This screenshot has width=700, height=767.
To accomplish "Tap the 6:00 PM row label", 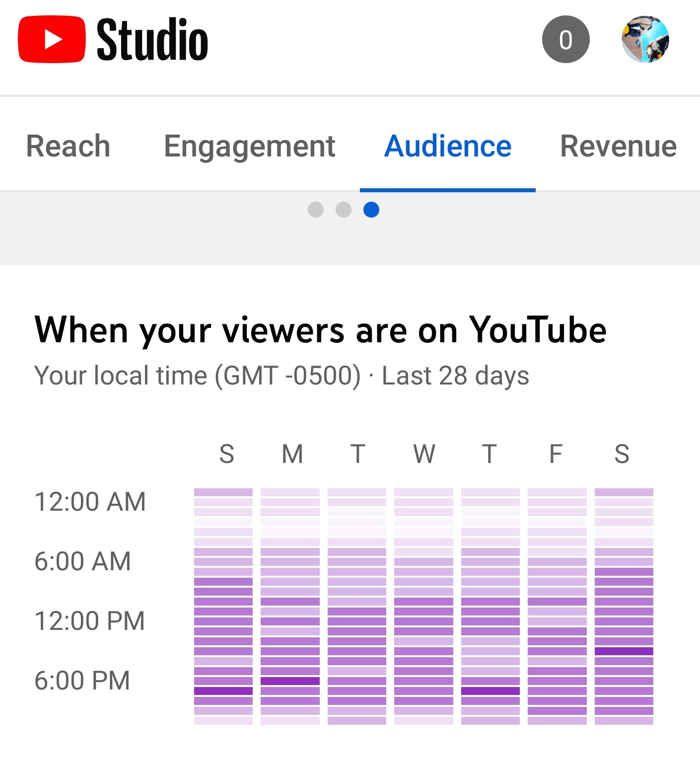I will 82,681.
